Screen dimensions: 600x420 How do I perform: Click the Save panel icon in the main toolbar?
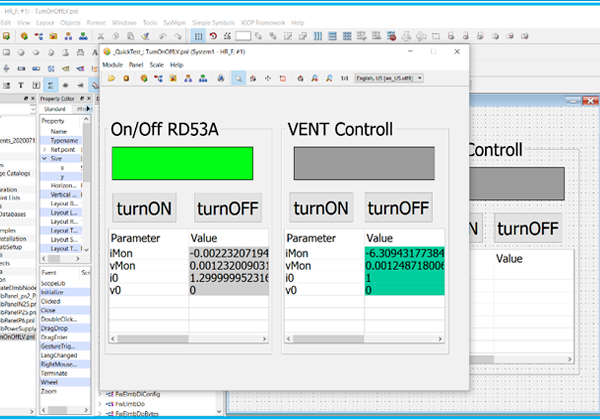click(x=7, y=36)
